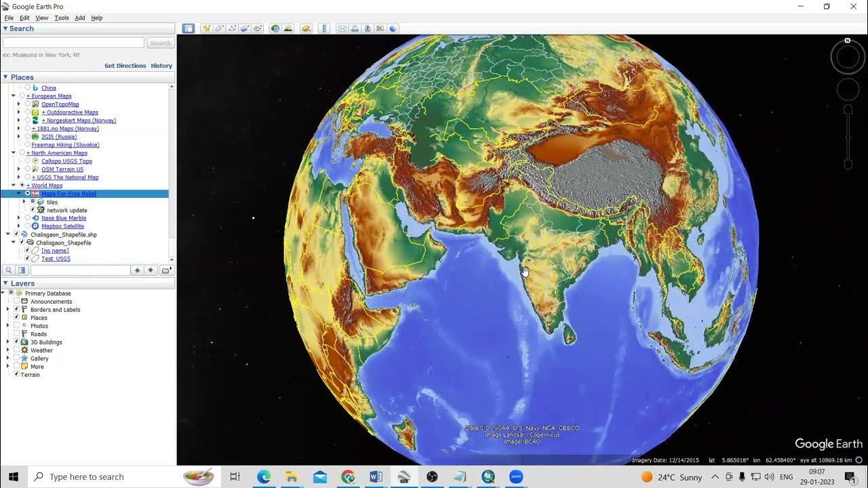
Task: Uncheck the network update checkbox
Action: click(x=33, y=210)
